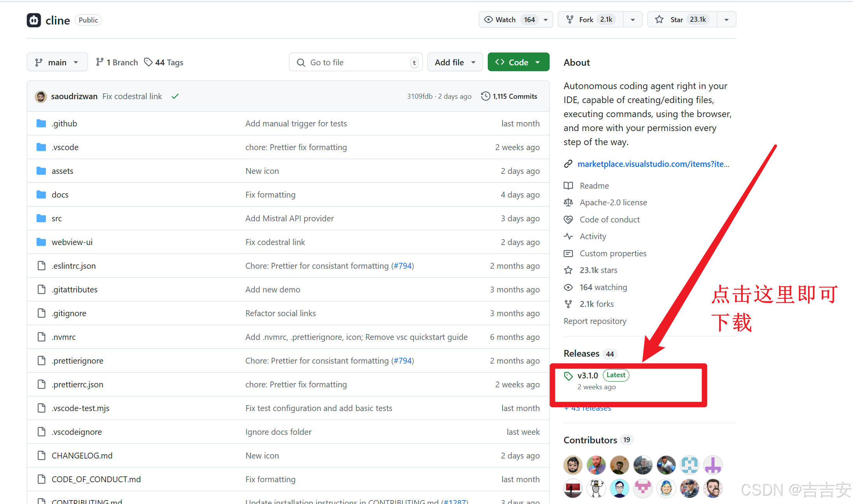Open the main branch selector dropdown
Viewport: 853px width, 504px height.
57,62
